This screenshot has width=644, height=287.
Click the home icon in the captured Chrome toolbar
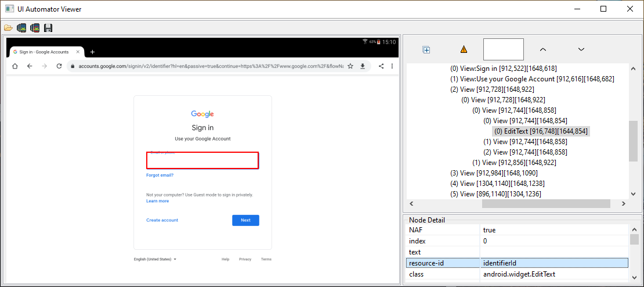15,66
